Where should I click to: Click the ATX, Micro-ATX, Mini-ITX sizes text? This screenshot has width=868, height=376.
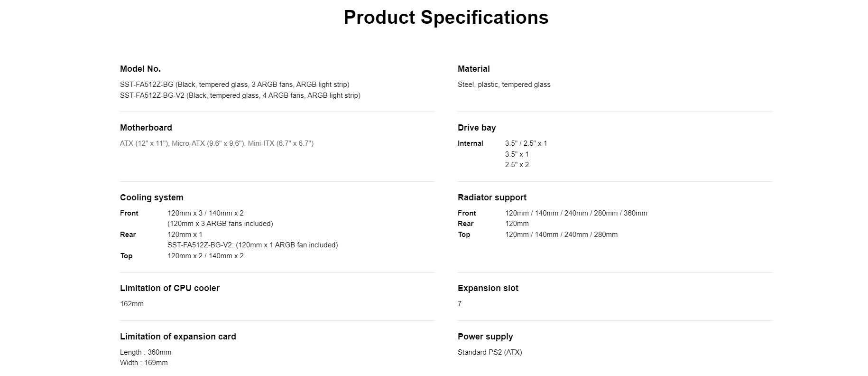pyautogui.click(x=217, y=143)
